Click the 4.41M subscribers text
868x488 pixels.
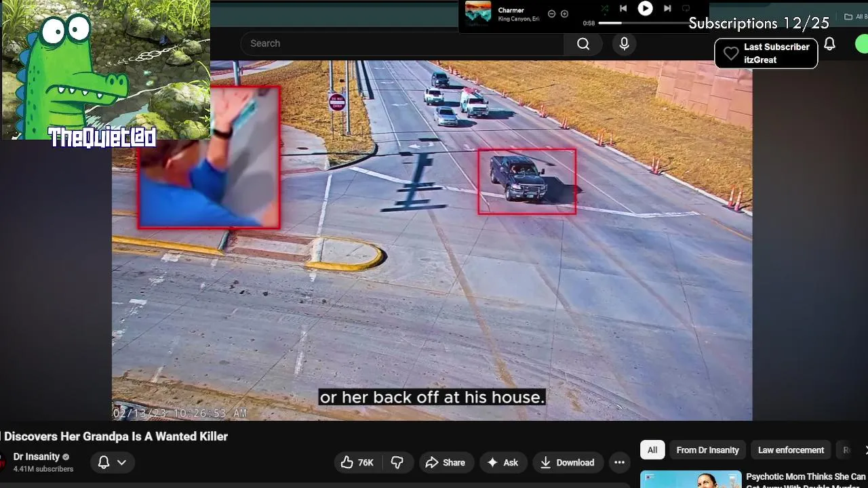(x=43, y=469)
